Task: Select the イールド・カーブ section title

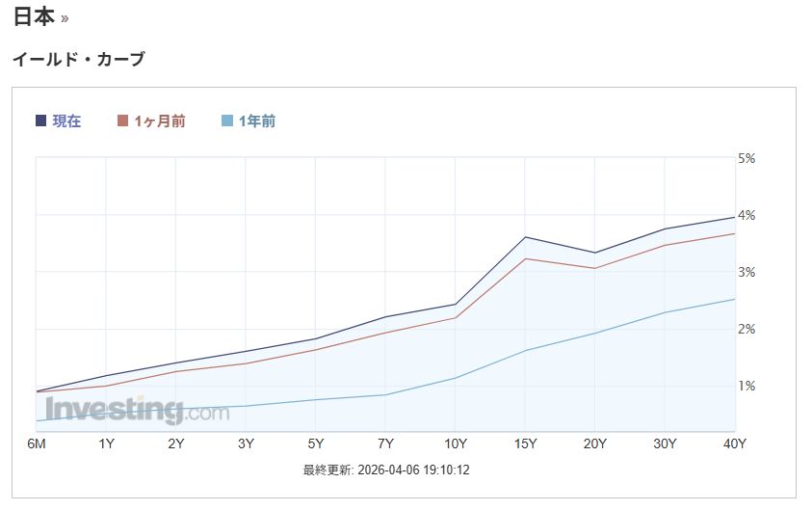Action: [78, 60]
